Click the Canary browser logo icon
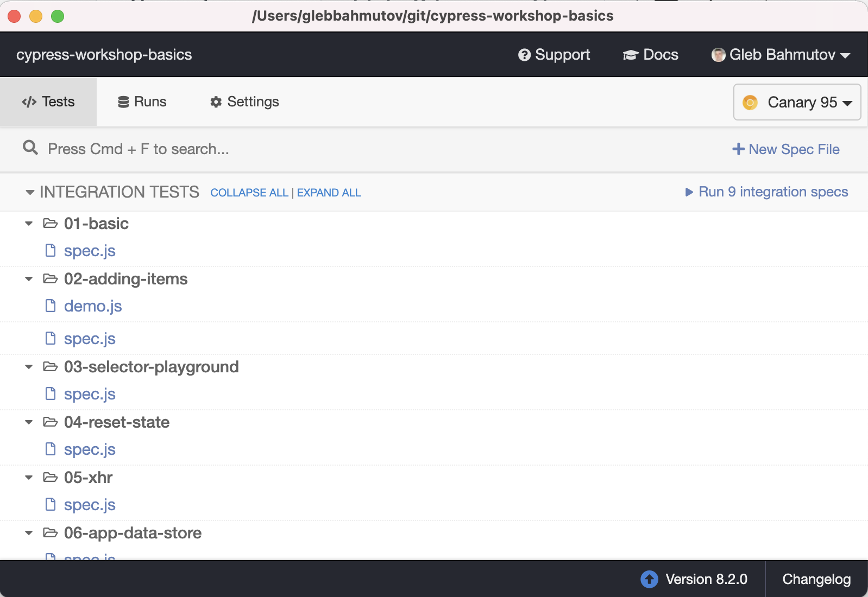 (x=750, y=102)
